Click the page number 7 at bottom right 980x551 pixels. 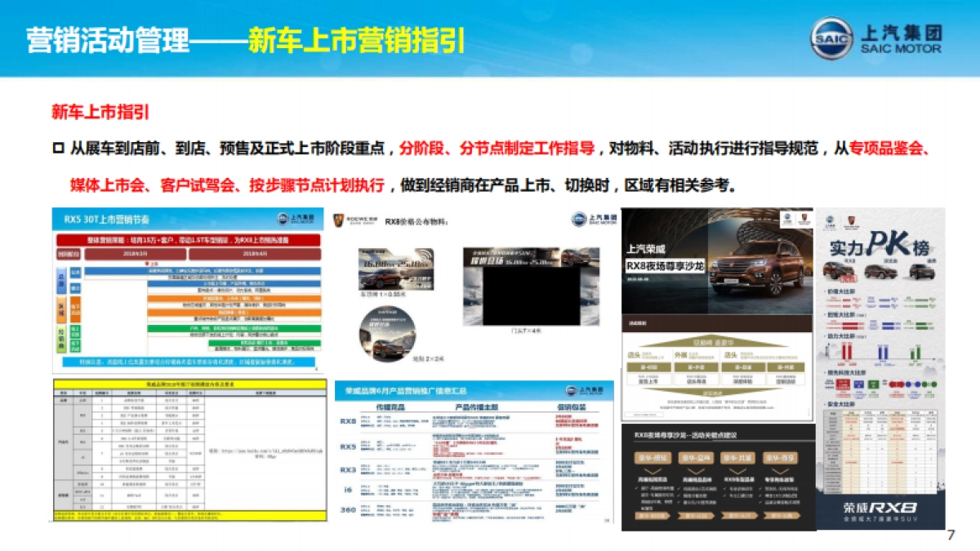952,535
